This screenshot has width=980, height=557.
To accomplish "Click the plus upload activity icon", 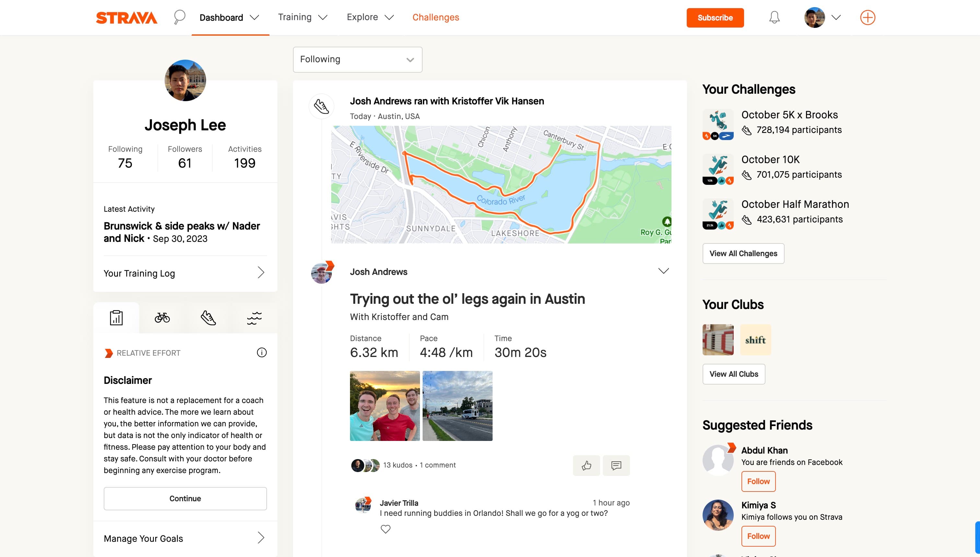I will tap(868, 18).
